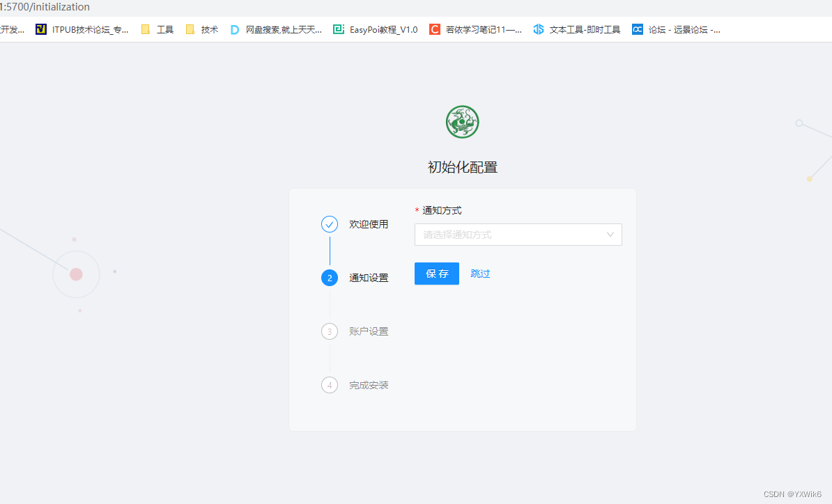Click the address bar showing :5700/initialization
This screenshot has height=504, width=832.
[x=45, y=7]
